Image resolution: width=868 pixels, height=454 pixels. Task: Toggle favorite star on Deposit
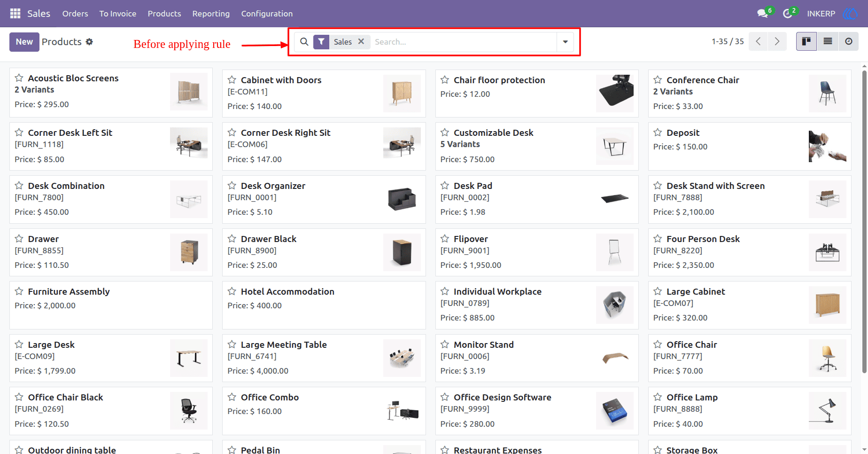(658, 133)
